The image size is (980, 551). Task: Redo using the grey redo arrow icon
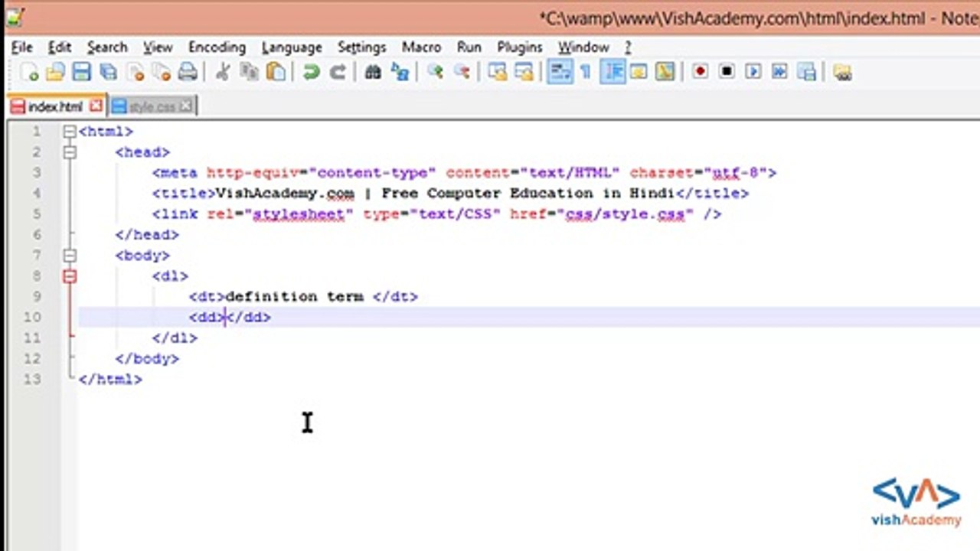coord(338,73)
